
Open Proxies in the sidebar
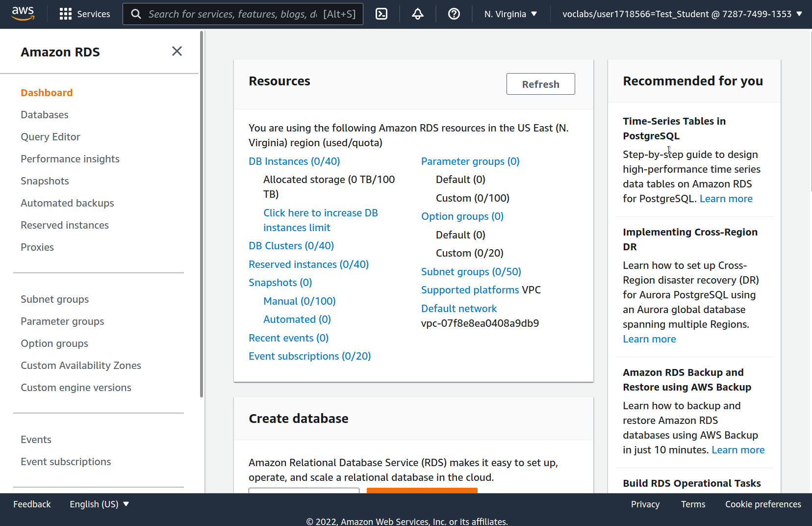(x=37, y=247)
